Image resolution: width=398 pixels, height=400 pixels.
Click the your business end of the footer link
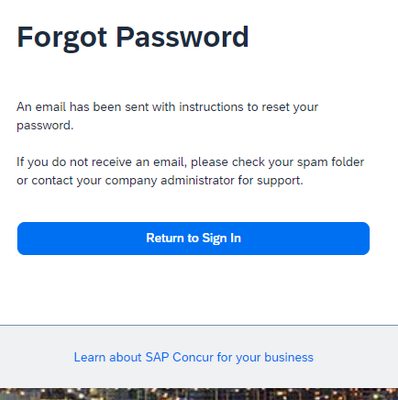point(275,357)
